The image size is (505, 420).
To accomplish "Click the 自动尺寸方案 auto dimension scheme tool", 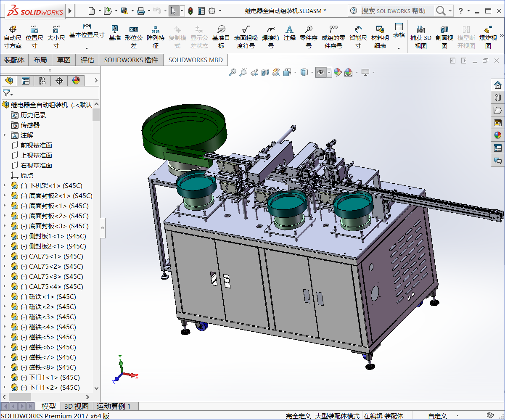I will [x=13, y=37].
